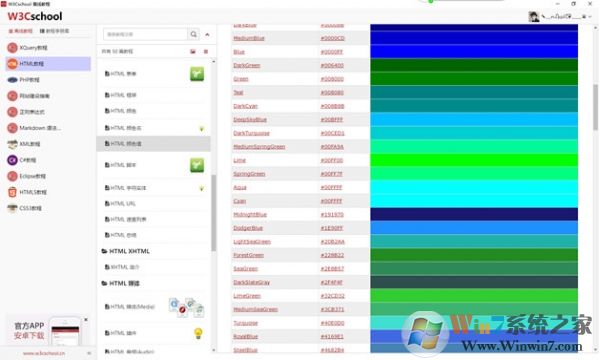The width and height of the screenshot is (599, 360).
Task: Collapse the HTML XHTML folder section
Action: [104, 251]
